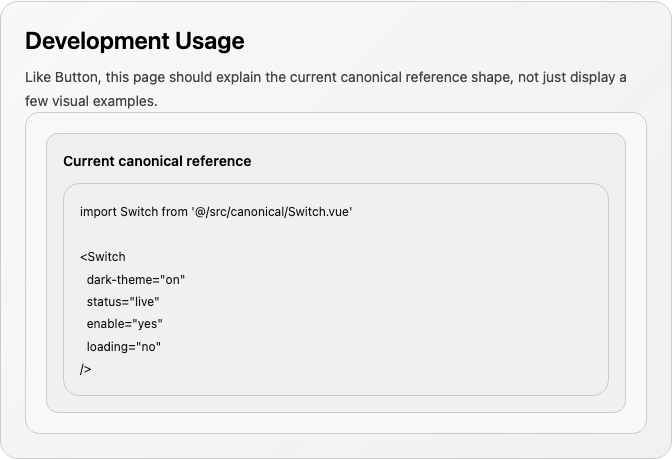Click the loading="no" attribute line

click(x=123, y=346)
